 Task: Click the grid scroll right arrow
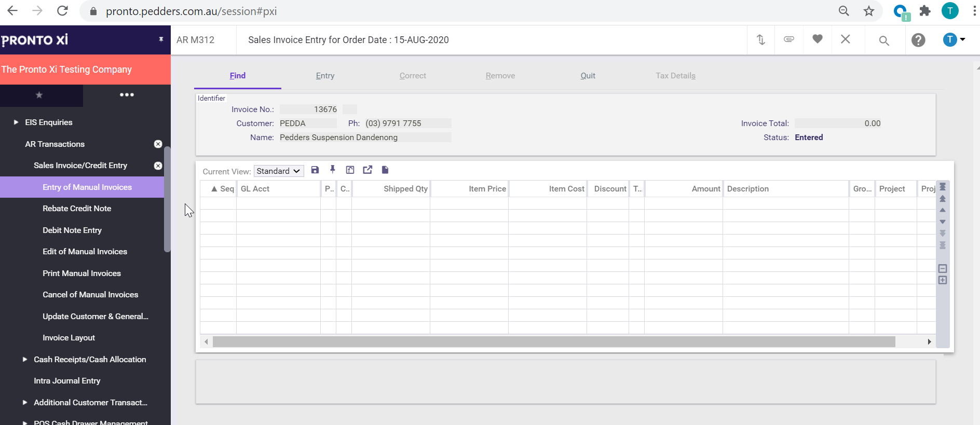click(929, 341)
